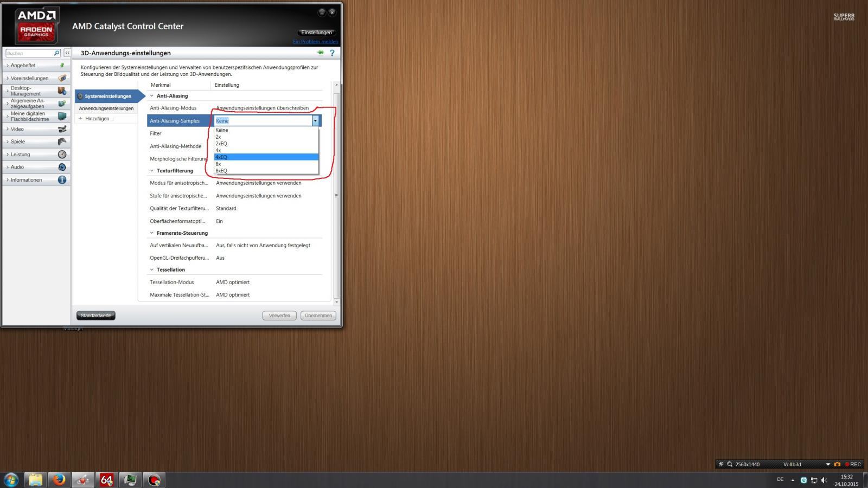Open the Qualität der Texturfilterung value
Viewport: 868px width, 488px height.
tap(226, 208)
